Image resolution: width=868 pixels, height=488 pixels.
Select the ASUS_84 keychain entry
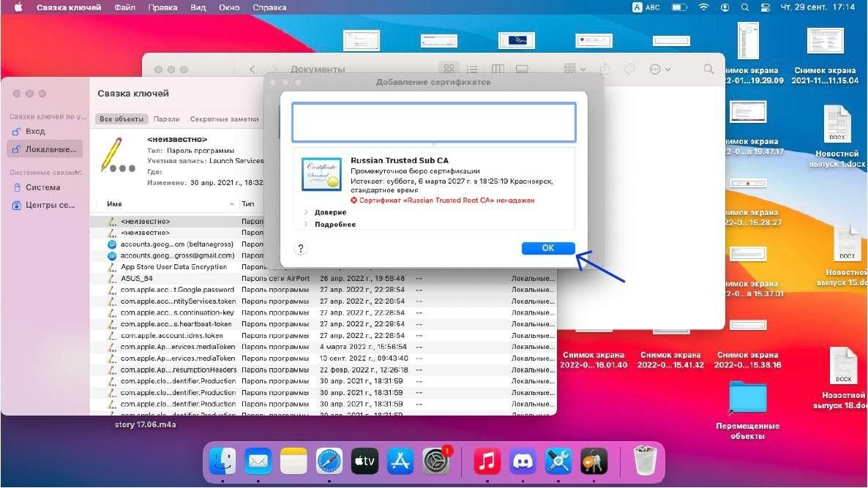(x=323, y=278)
